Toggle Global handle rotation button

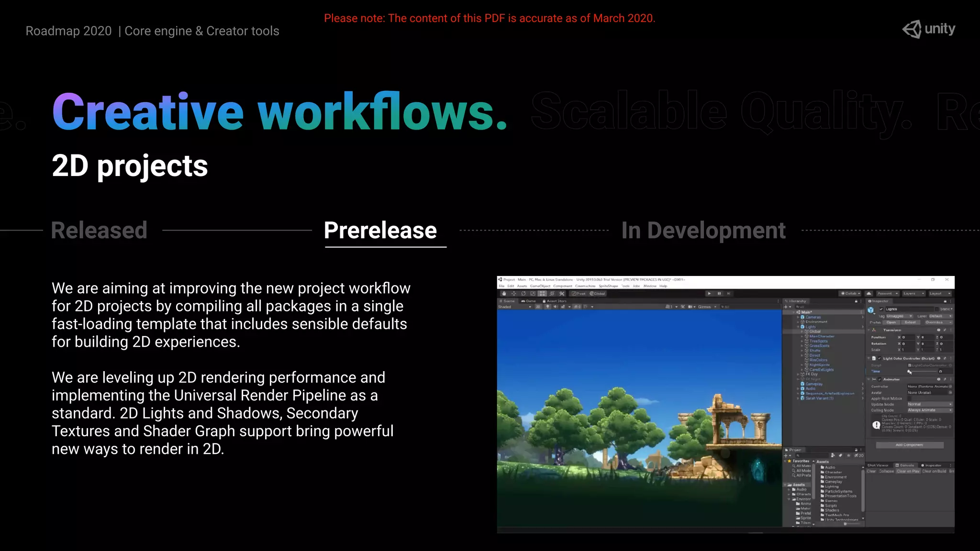coord(598,294)
